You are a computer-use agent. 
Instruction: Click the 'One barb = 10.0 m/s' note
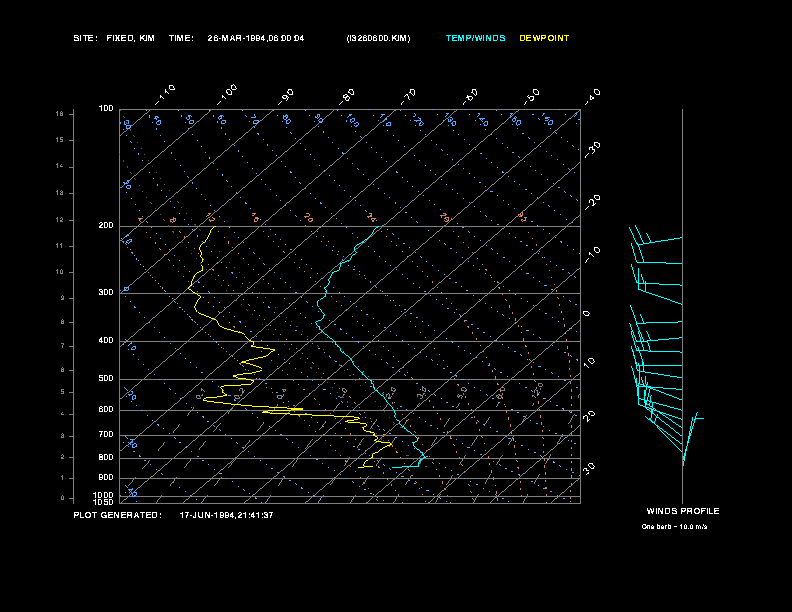point(674,527)
